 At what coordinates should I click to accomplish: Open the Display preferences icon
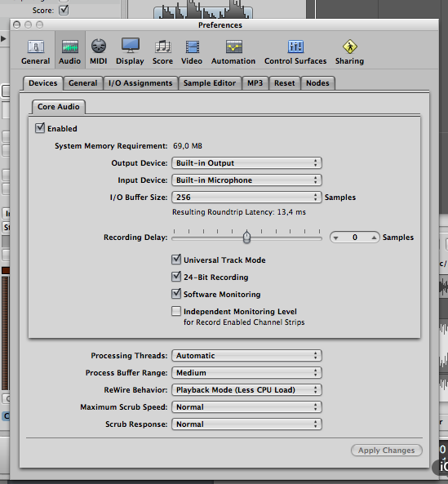130,46
